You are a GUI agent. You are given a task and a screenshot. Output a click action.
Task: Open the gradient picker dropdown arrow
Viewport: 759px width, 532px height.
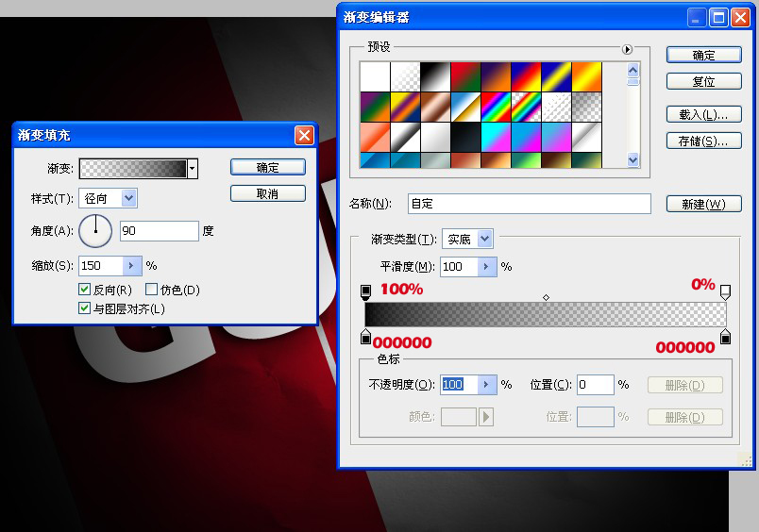[x=193, y=169]
